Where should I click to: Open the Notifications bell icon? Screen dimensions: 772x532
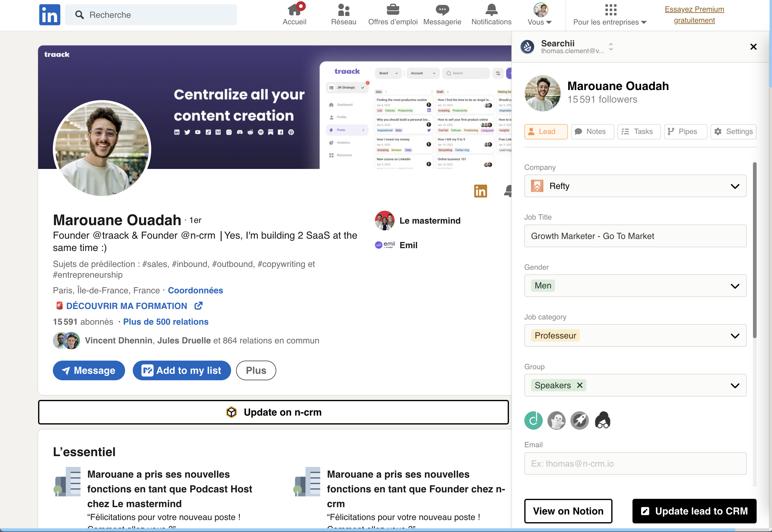point(491,10)
